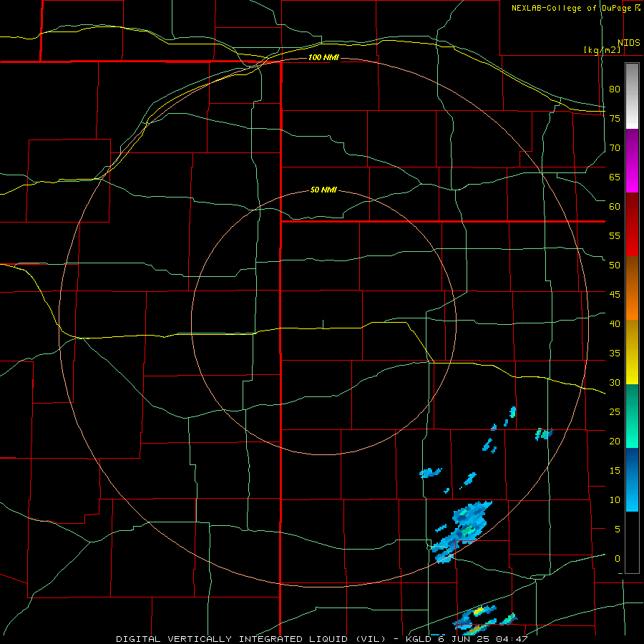644x644 pixels.
Task: Click the legend value 50
Action: [x=615, y=265]
